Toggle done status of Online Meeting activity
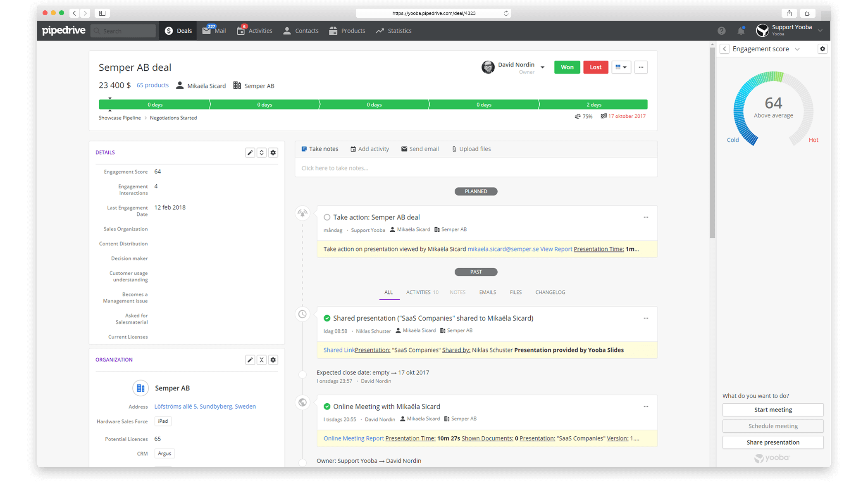 click(x=327, y=407)
